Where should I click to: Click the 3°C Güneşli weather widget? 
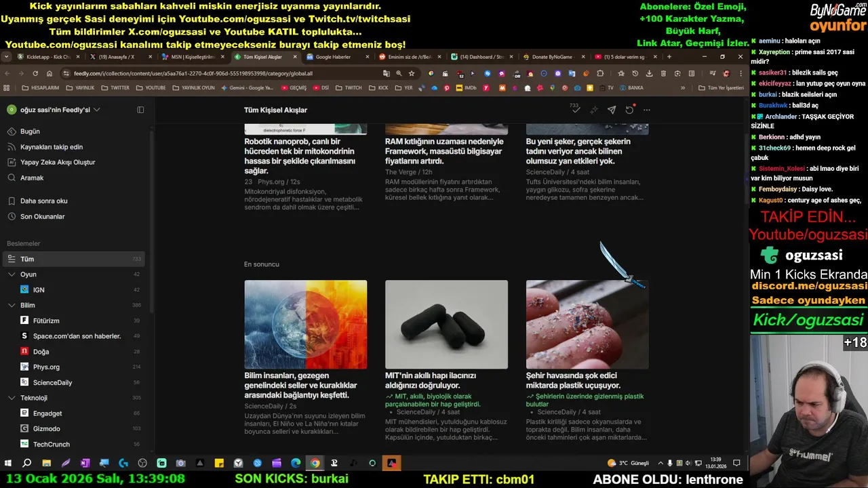(629, 463)
